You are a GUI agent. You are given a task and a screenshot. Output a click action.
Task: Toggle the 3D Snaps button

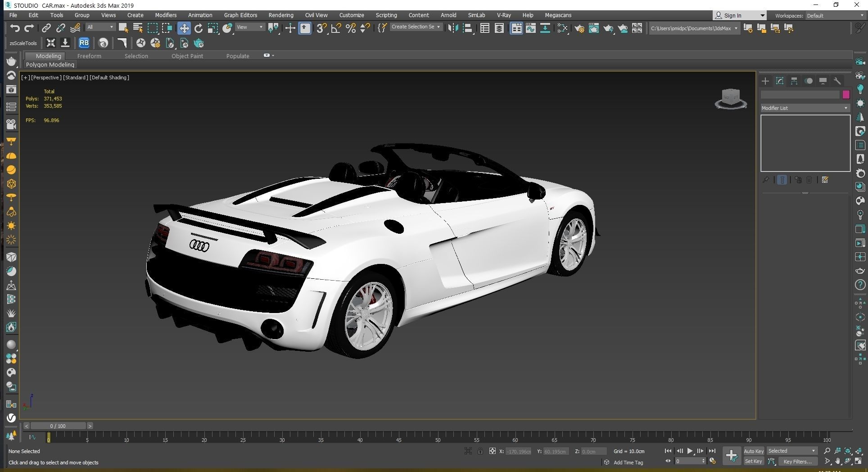(x=321, y=28)
